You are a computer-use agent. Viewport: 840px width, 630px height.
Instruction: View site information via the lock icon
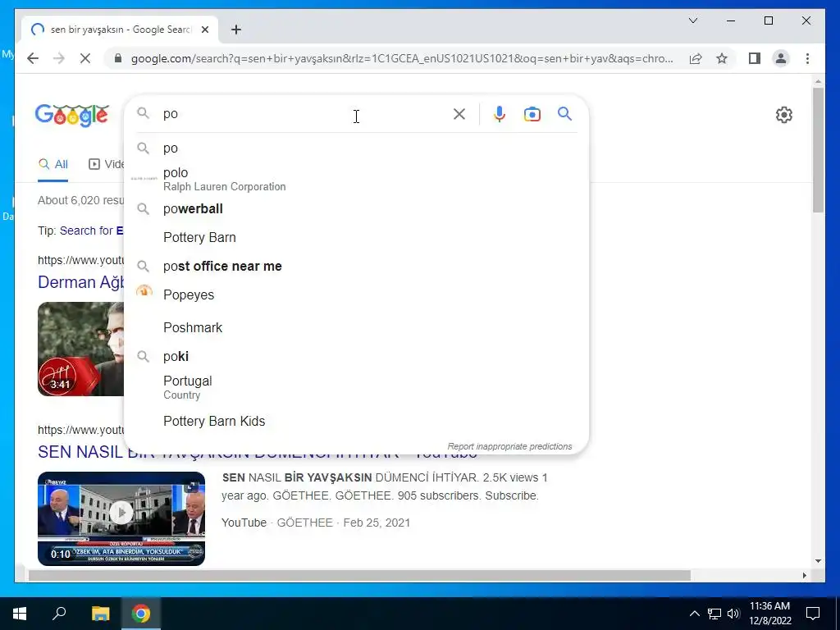[x=118, y=58]
